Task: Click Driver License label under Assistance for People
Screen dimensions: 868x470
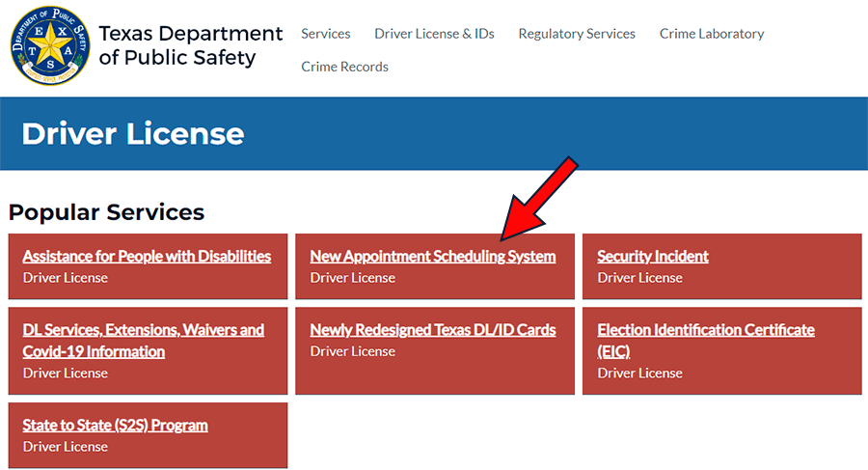Action: pos(66,278)
